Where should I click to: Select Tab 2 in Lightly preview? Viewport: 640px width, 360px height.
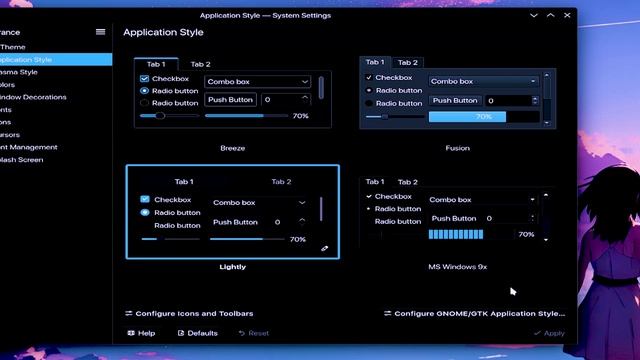click(281, 182)
